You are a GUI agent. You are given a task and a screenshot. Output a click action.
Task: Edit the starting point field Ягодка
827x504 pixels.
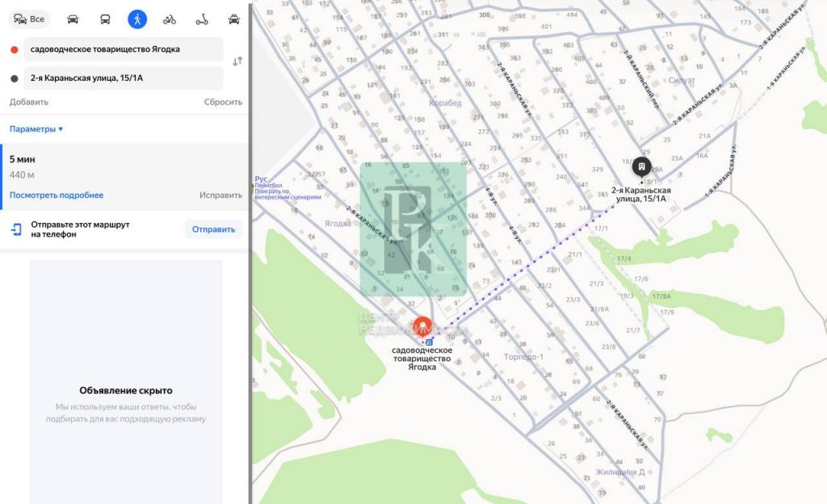click(123, 49)
